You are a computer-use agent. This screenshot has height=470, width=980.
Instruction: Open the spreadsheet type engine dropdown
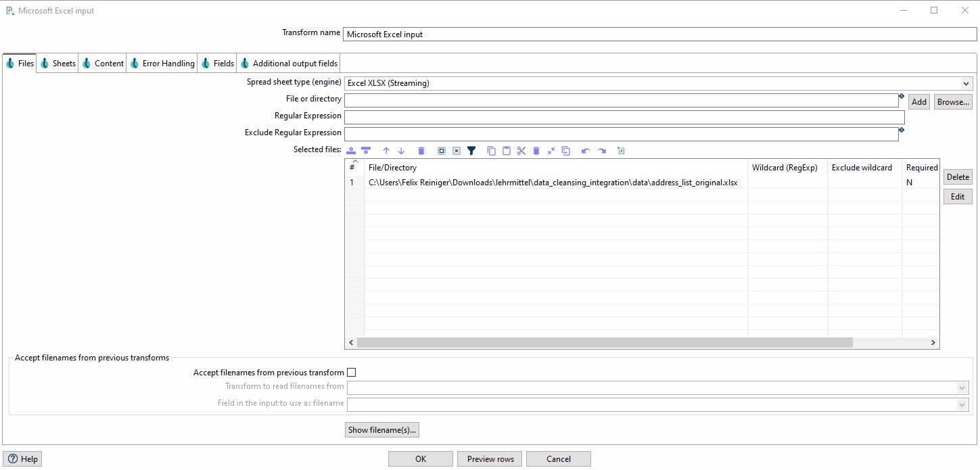(965, 83)
